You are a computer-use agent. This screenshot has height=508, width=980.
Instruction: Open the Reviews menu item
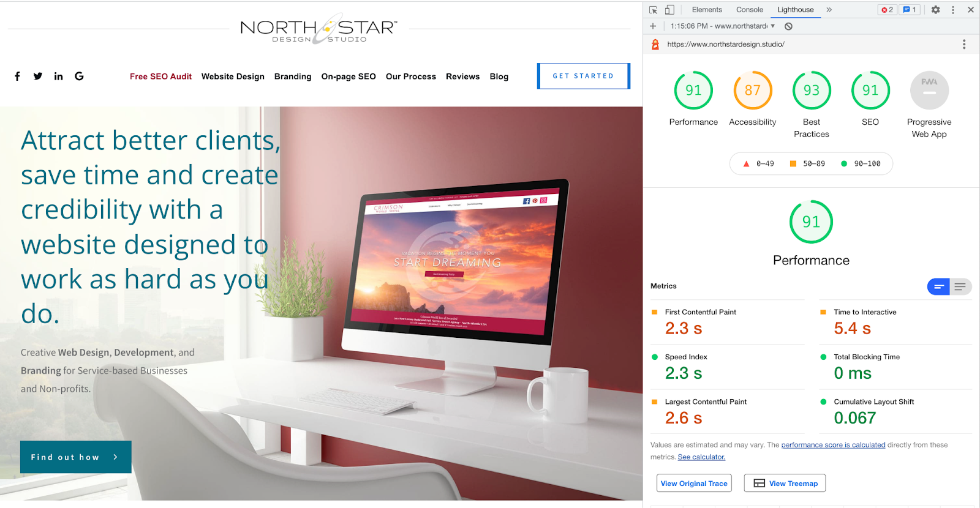click(462, 77)
